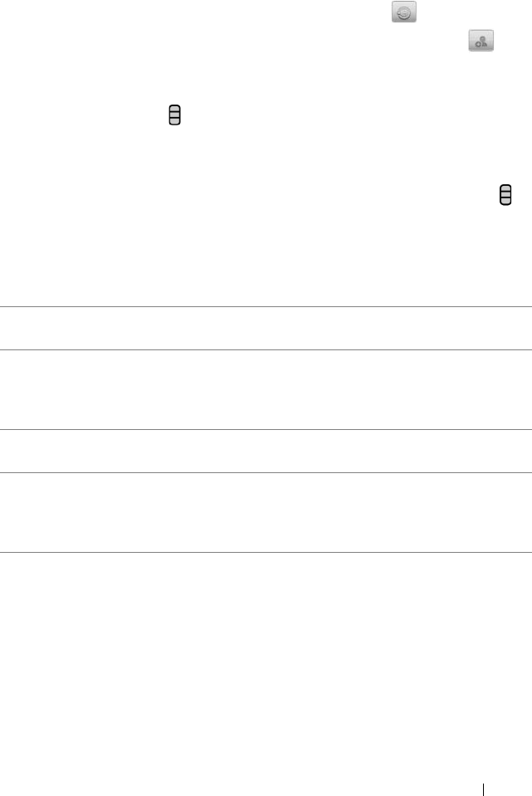The width and height of the screenshot is (532, 796).
Task: Click the topmost horizontal divider line
Action: [x=266, y=307]
